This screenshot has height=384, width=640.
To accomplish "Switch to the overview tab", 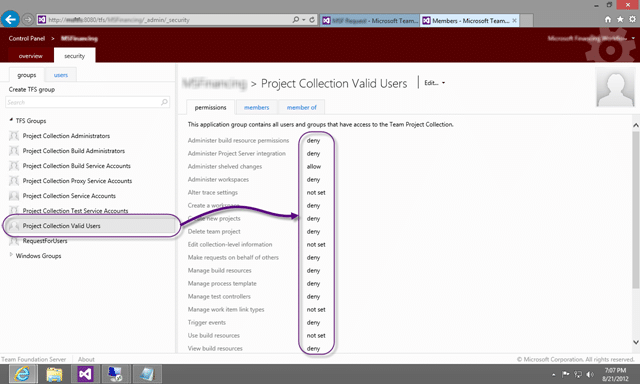I will click(31, 56).
